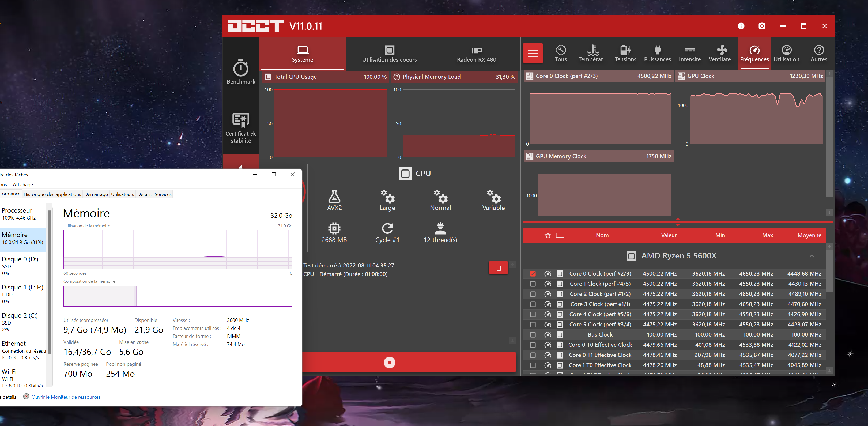Switch to the Utilisation des coeurs tab
868x426 pixels.
click(x=389, y=54)
